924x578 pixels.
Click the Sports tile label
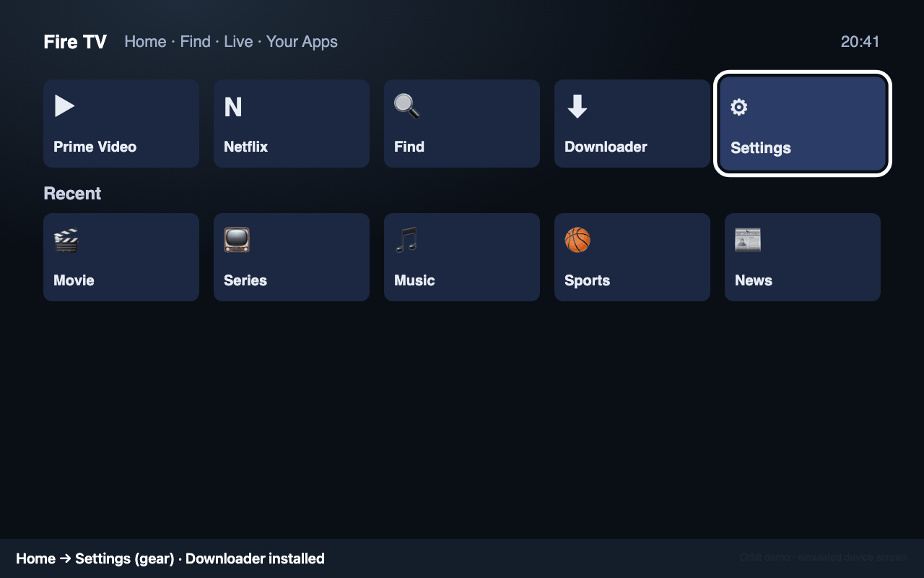point(587,280)
